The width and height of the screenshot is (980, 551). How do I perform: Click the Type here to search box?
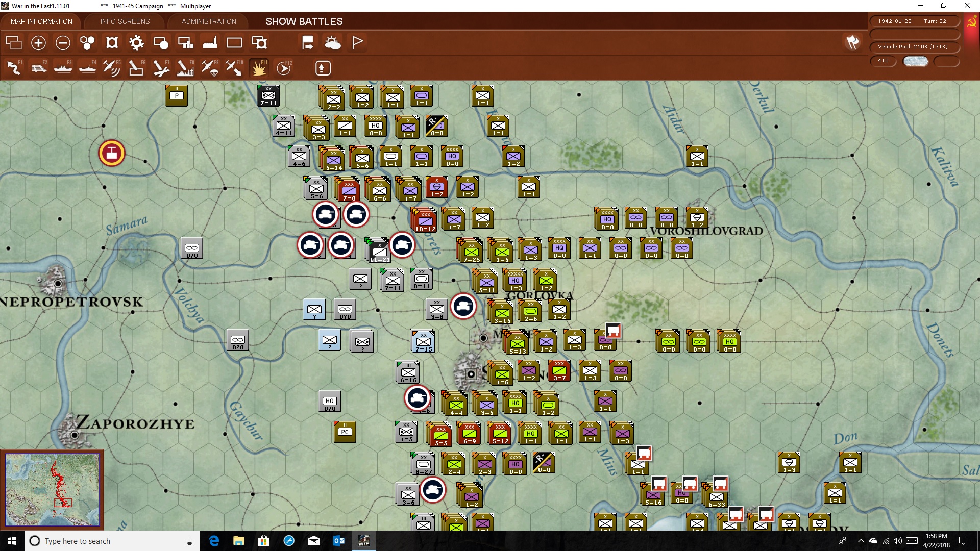pos(112,541)
